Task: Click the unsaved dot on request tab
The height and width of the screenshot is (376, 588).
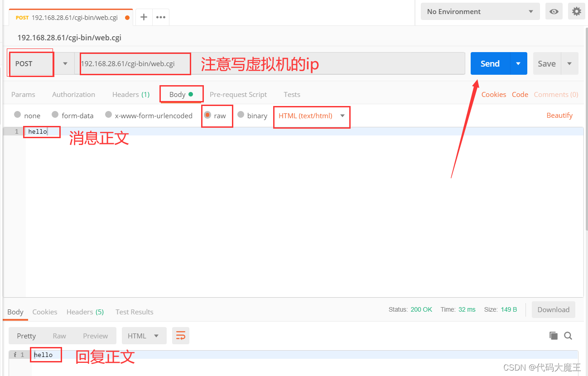Action: (127, 18)
